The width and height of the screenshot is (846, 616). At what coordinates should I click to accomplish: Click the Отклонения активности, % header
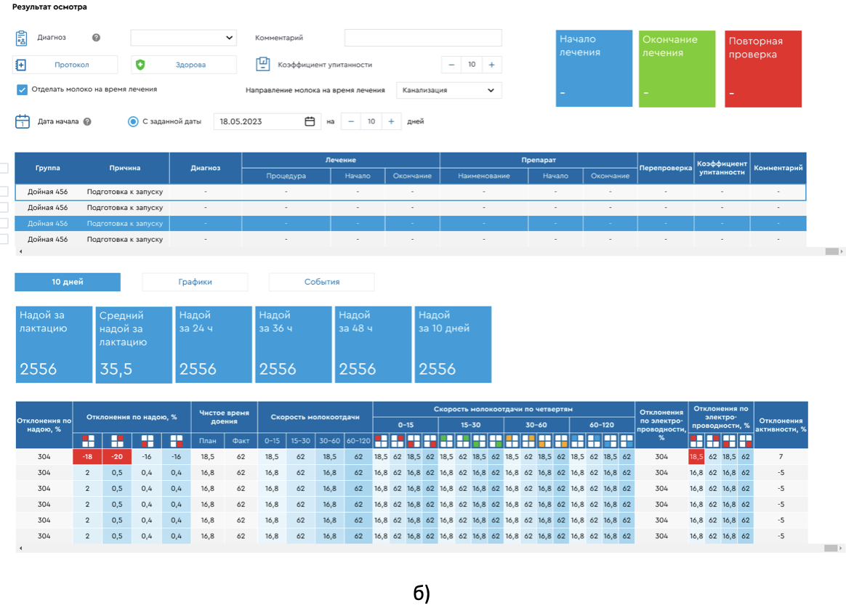[781, 425]
